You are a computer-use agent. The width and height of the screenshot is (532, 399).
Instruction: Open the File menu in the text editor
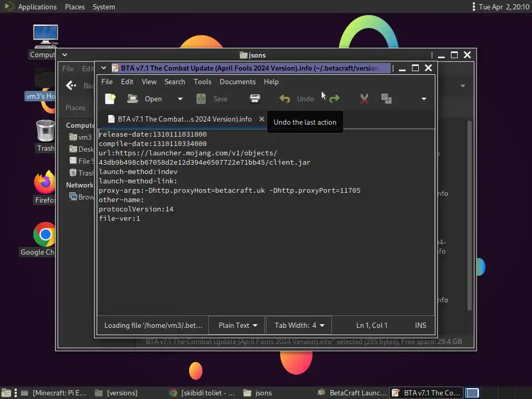pyautogui.click(x=107, y=82)
